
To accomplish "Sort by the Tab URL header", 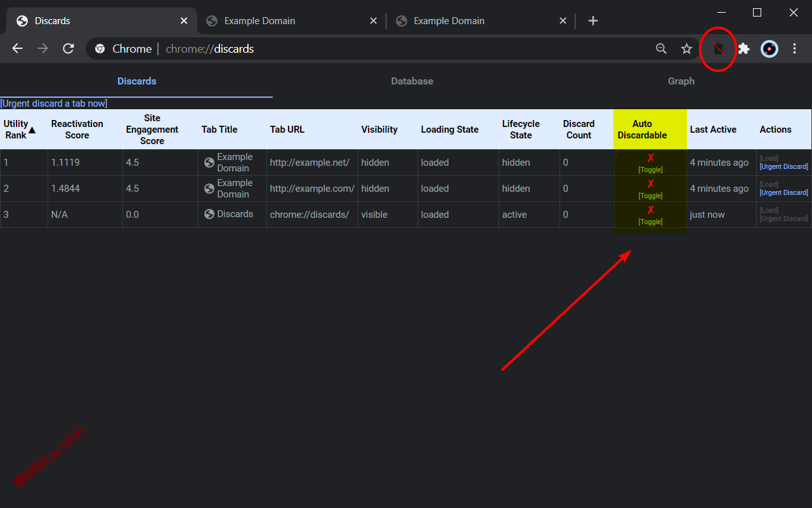I will click(312, 130).
